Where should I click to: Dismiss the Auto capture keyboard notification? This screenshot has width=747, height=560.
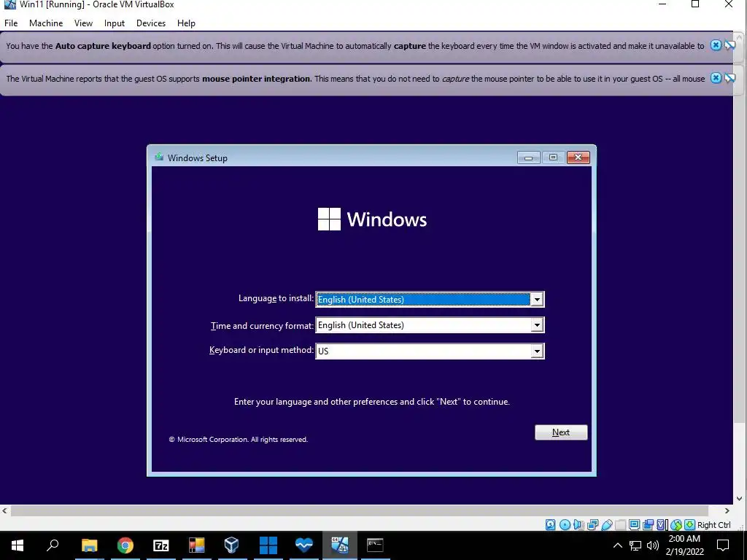(x=716, y=45)
